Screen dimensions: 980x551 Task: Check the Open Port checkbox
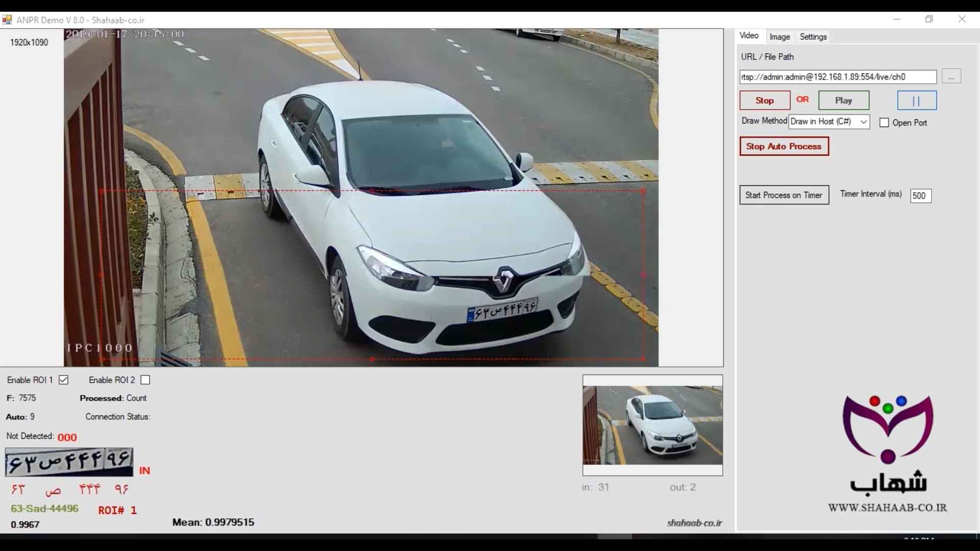pyautogui.click(x=884, y=123)
